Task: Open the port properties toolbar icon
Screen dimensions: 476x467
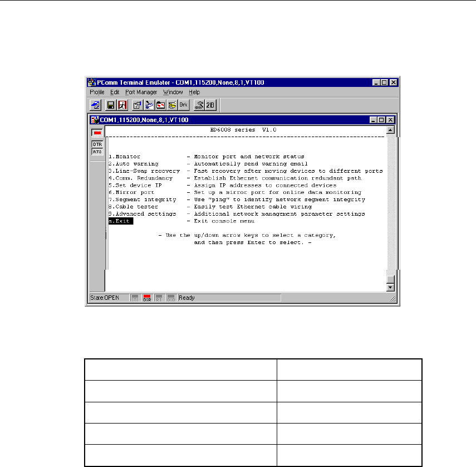Action: pyautogui.click(x=137, y=105)
